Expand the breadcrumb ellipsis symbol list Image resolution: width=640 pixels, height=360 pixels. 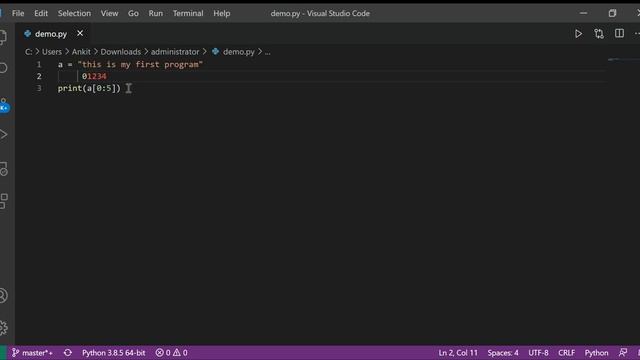coord(267,52)
